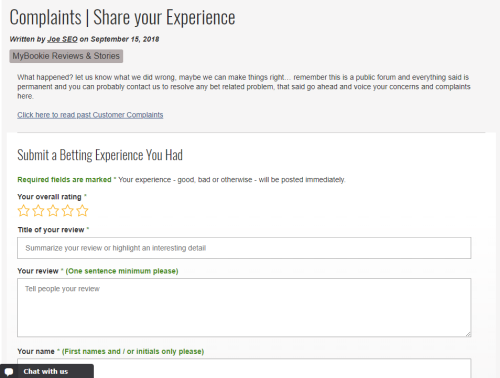
Task: Set rating to four stars
Action: pos(68,211)
